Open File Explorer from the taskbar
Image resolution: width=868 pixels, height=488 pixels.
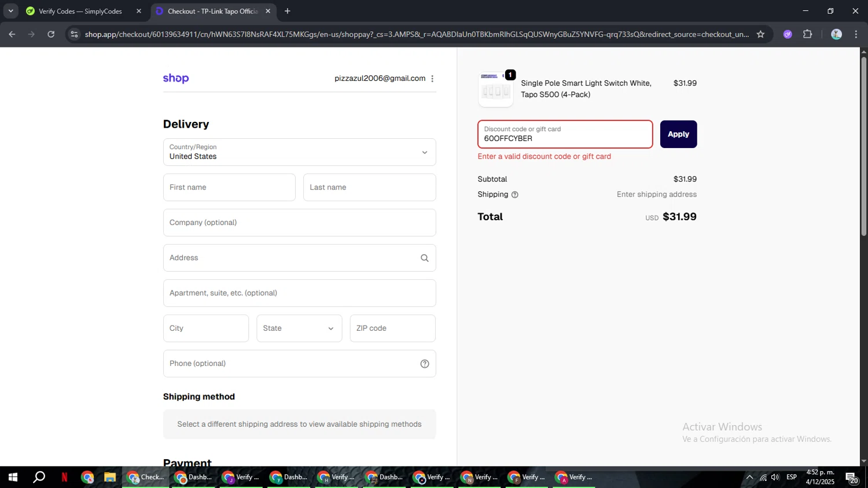tap(110, 478)
